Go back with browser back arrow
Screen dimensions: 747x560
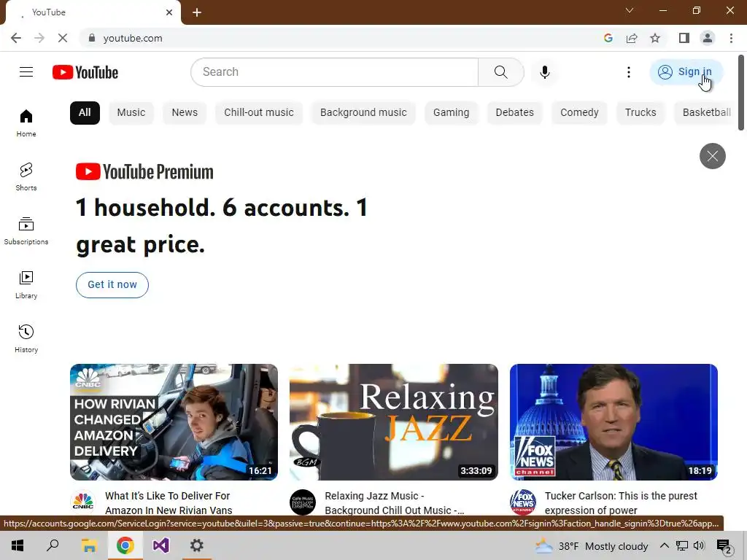click(16, 38)
